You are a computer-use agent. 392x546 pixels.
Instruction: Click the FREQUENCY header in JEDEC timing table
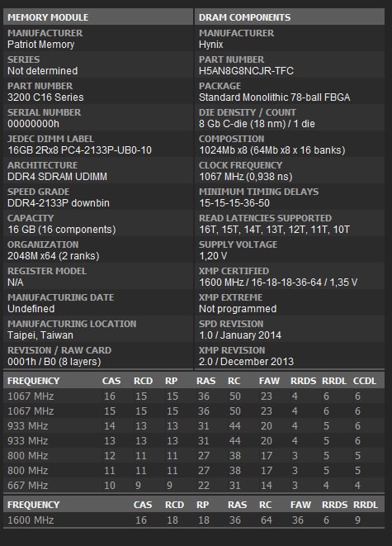click(x=33, y=381)
